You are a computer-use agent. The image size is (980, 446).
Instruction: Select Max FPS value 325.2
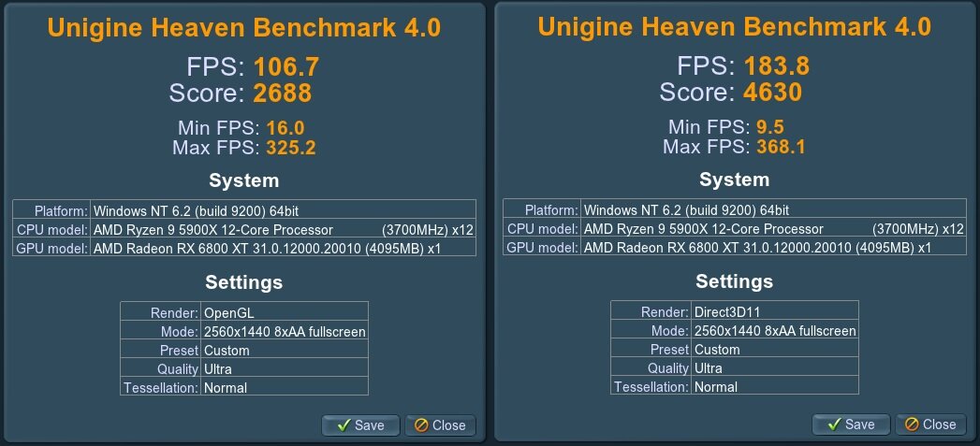(x=291, y=148)
